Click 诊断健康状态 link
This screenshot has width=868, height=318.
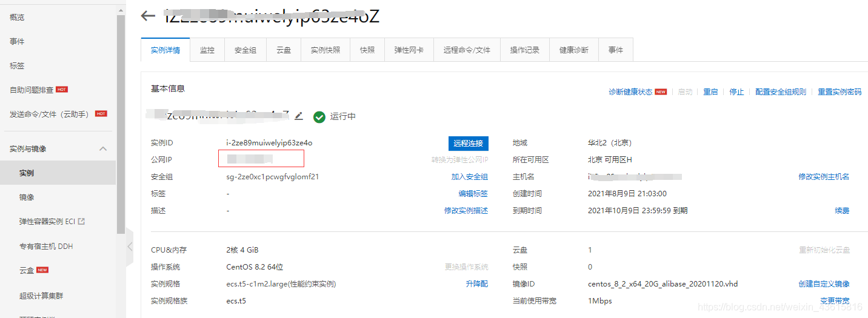tap(630, 92)
